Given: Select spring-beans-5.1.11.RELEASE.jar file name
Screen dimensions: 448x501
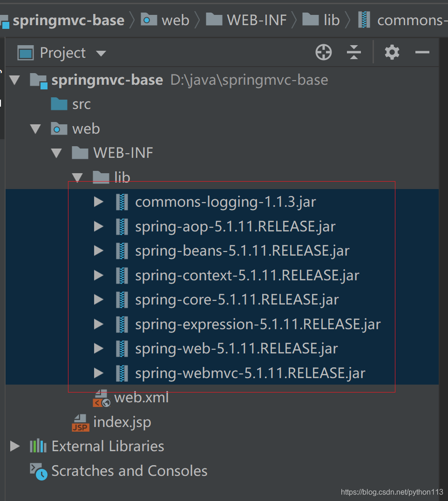Looking at the screenshot, I should [x=242, y=251].
